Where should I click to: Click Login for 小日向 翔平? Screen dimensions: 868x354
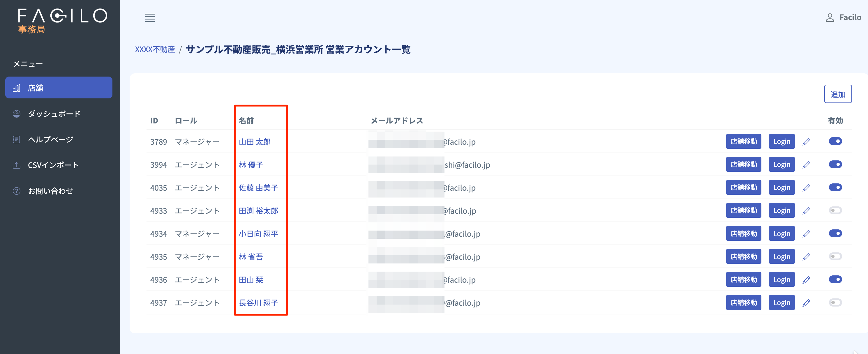pyautogui.click(x=782, y=233)
